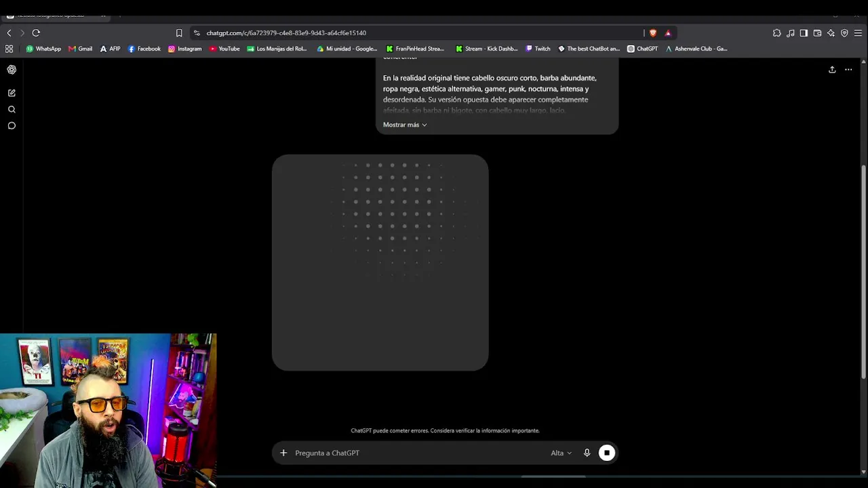Open the media control music note icon
The width and height of the screenshot is (868, 488).
click(x=791, y=33)
